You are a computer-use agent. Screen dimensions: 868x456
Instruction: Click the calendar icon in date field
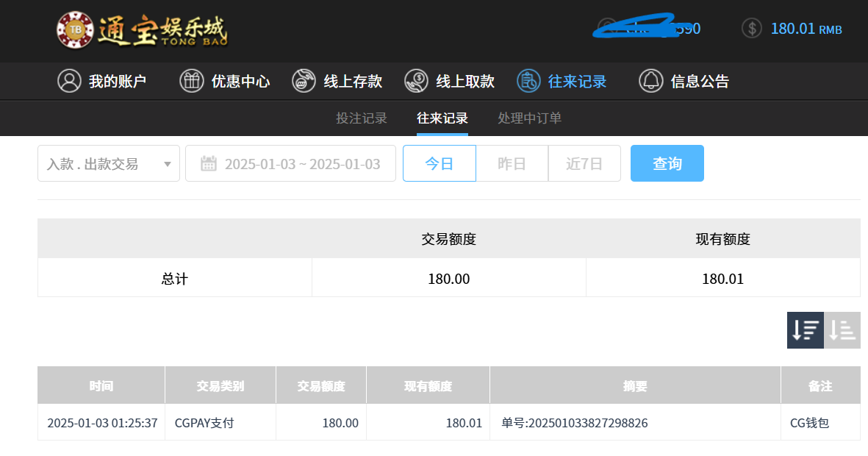208,163
